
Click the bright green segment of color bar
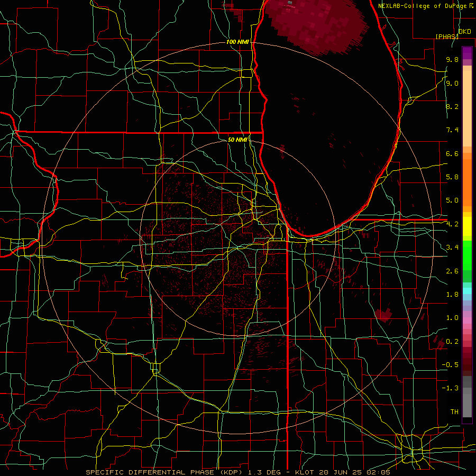coord(467,255)
